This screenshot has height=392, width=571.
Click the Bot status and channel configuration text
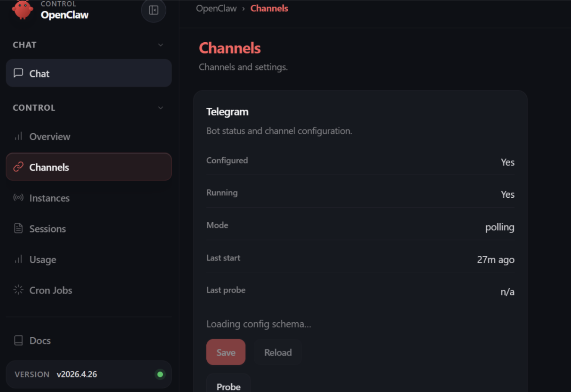coord(279,131)
